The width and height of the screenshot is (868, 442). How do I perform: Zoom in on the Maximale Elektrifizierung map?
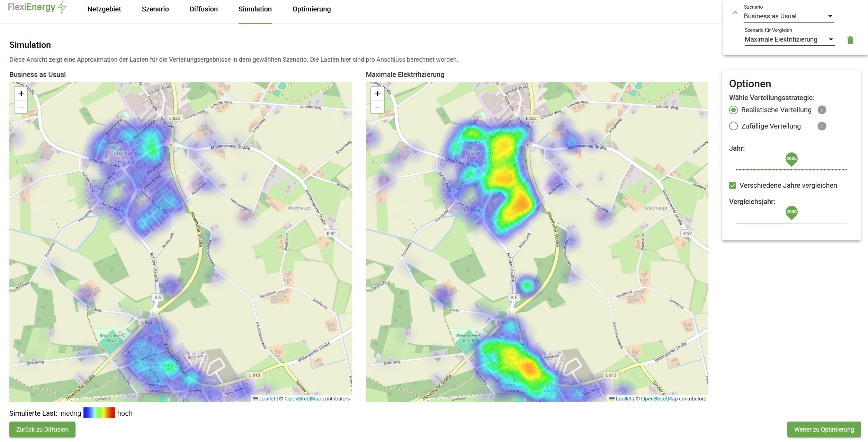pos(377,94)
